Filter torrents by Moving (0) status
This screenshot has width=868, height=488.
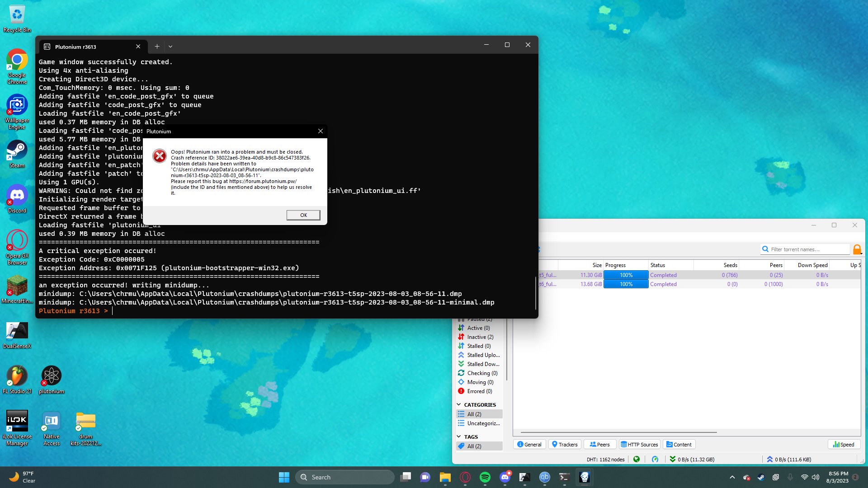tap(478, 382)
